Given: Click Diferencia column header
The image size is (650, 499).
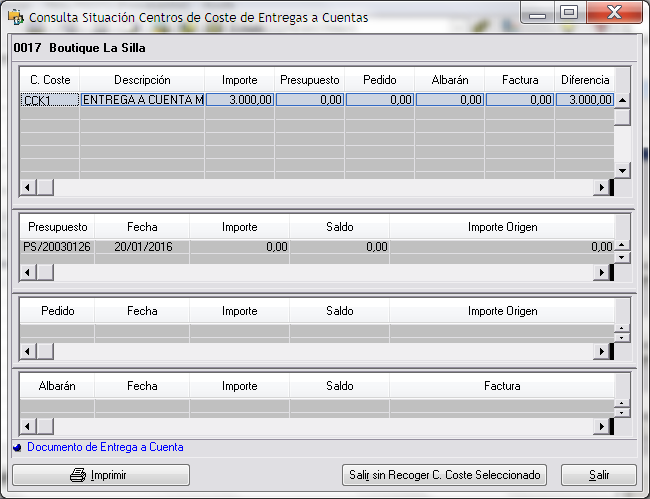Looking at the screenshot, I should tap(585, 80).
